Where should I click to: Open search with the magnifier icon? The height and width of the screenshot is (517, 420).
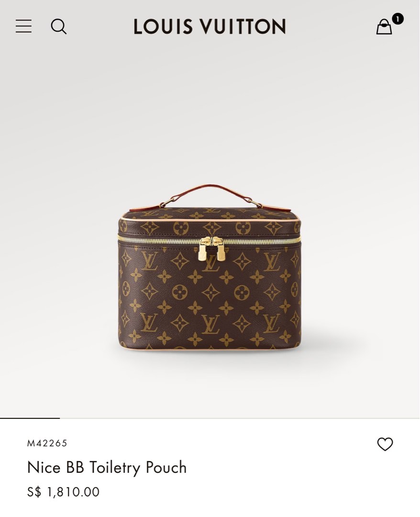click(59, 26)
